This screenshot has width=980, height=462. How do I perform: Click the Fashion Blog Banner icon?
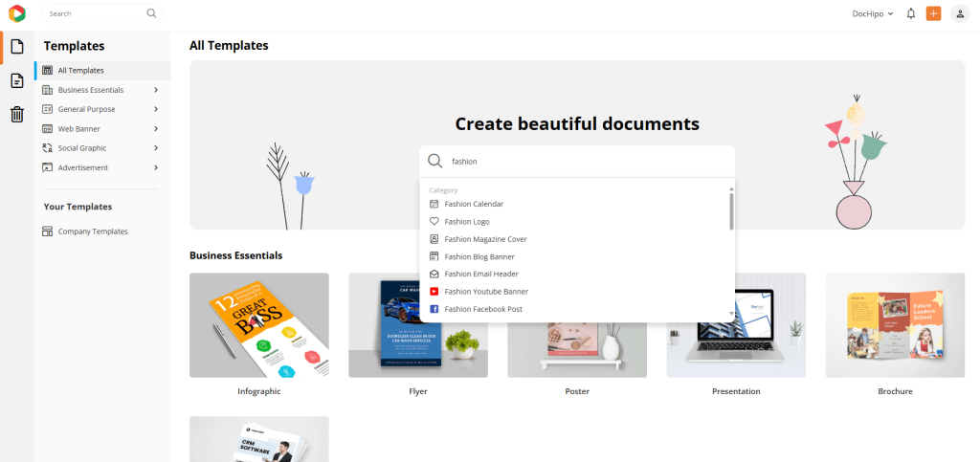434,256
